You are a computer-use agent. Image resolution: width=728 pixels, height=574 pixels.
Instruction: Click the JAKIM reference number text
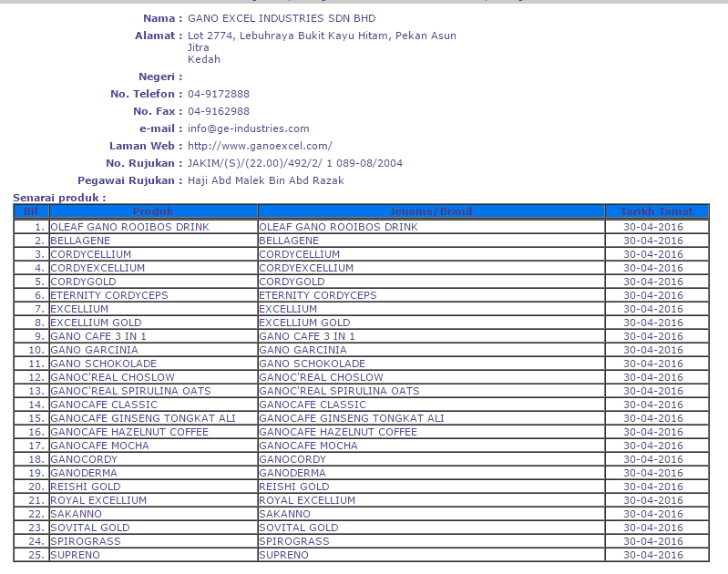click(x=295, y=163)
